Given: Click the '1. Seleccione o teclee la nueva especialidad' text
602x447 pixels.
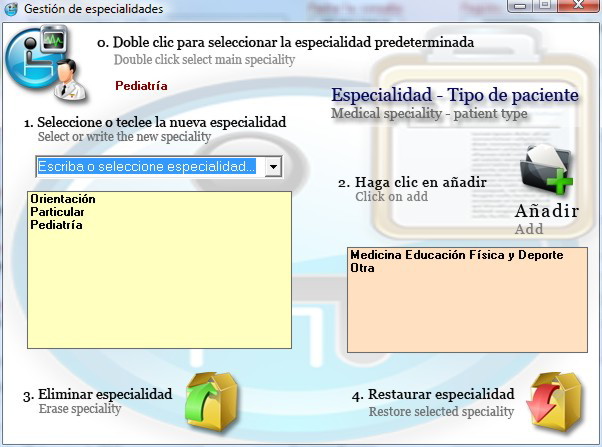Looking at the screenshot, I should 155,123.
